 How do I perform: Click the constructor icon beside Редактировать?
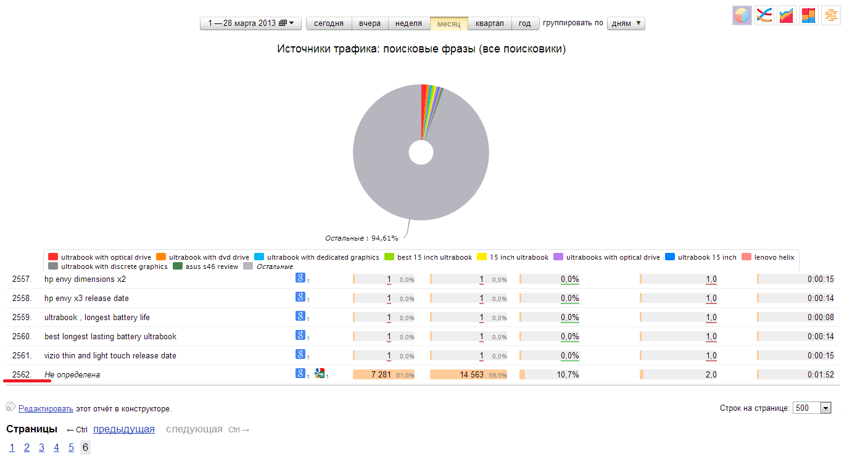(10, 407)
